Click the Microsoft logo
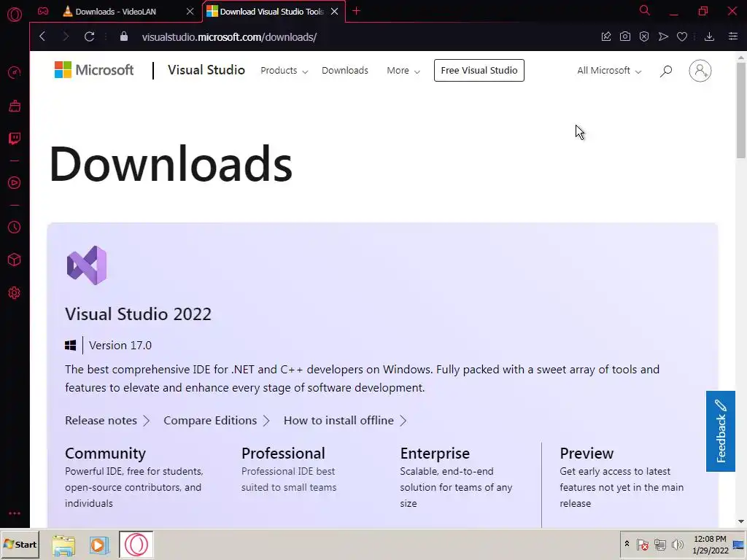This screenshot has width=747, height=560. pyautogui.click(x=94, y=70)
